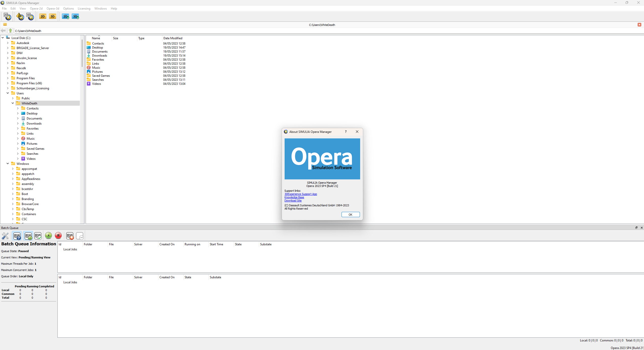Image resolution: width=644 pixels, height=350 pixels.
Task: Show the completed jobs view icon
Action: point(38,236)
